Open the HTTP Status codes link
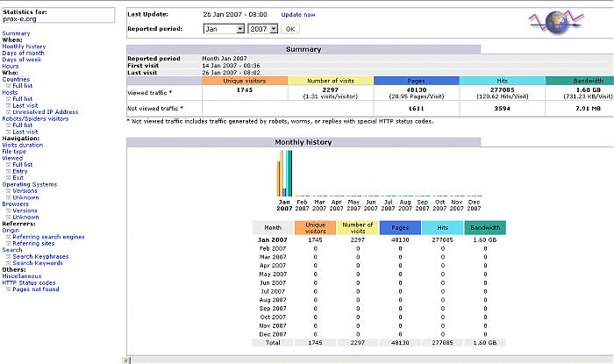 click(28, 282)
